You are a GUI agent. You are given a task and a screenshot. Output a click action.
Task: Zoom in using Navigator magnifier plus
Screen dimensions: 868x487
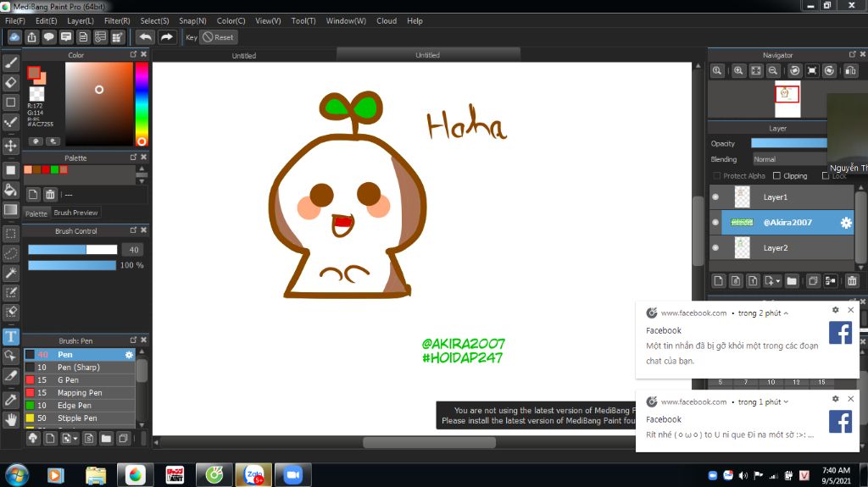(x=738, y=71)
